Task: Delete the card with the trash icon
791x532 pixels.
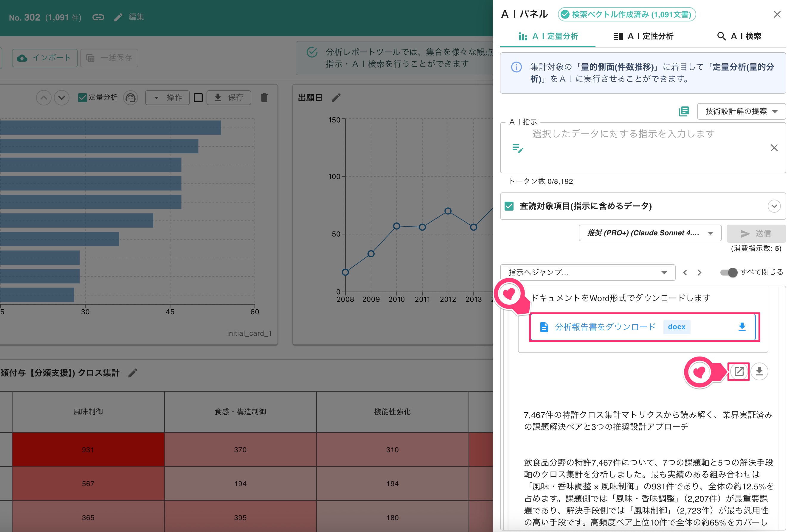Action: (x=264, y=98)
